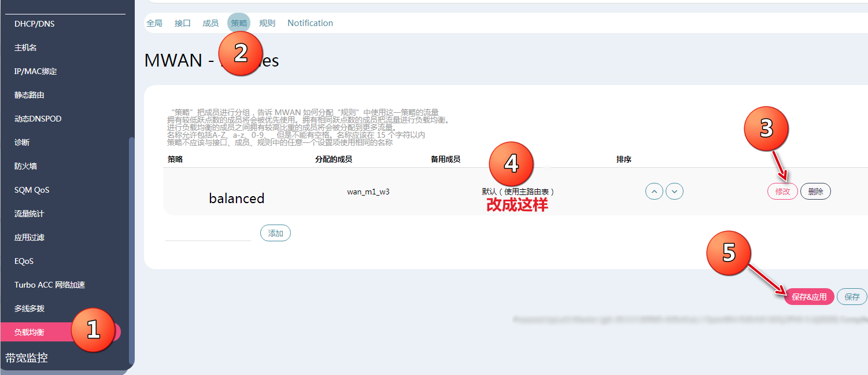868x375 pixels.
Task: Open 应用过滤 in the sidebar
Action: (x=29, y=237)
